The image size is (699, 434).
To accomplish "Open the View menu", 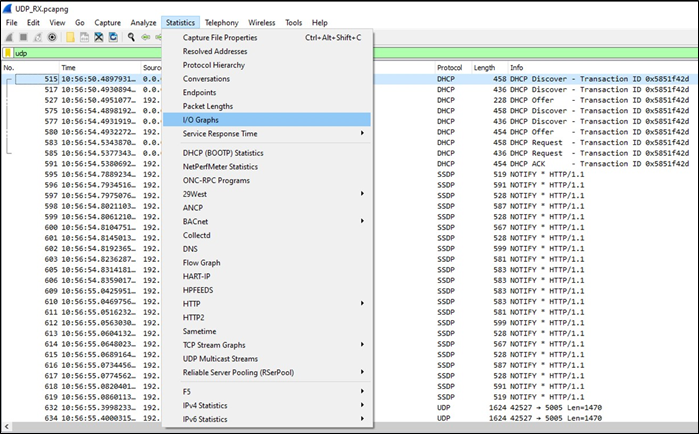I will pos(57,23).
